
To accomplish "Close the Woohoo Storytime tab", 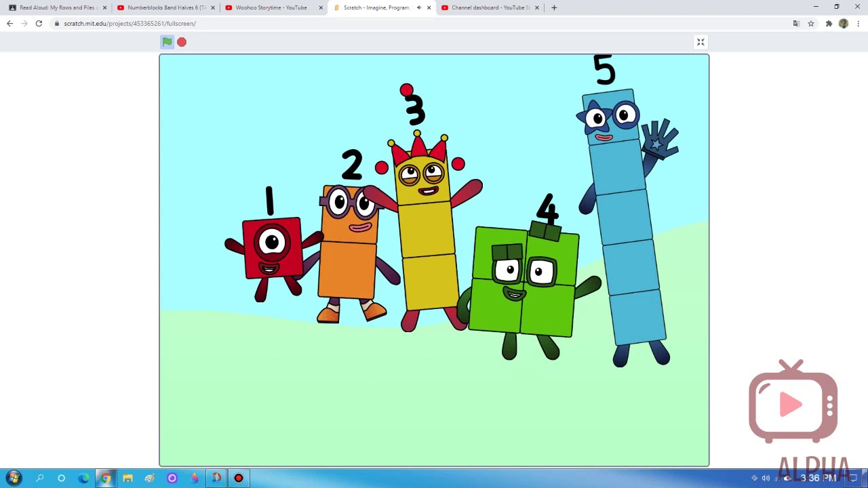I will (321, 7).
